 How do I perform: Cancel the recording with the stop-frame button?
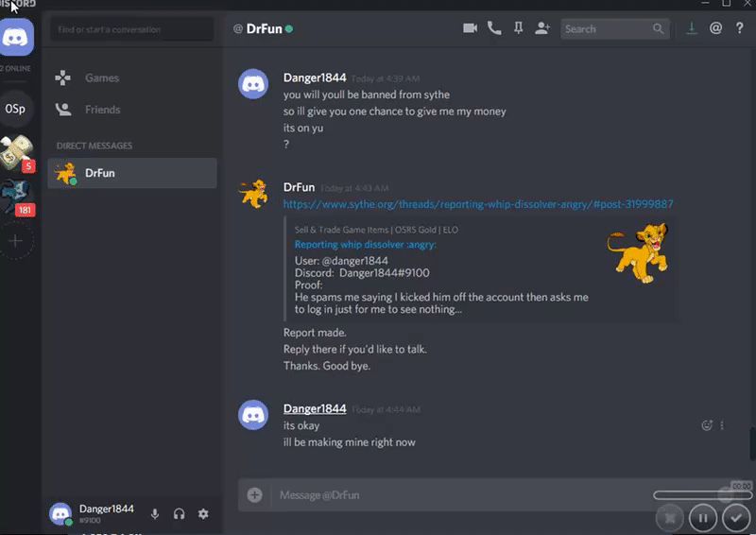[670, 518]
